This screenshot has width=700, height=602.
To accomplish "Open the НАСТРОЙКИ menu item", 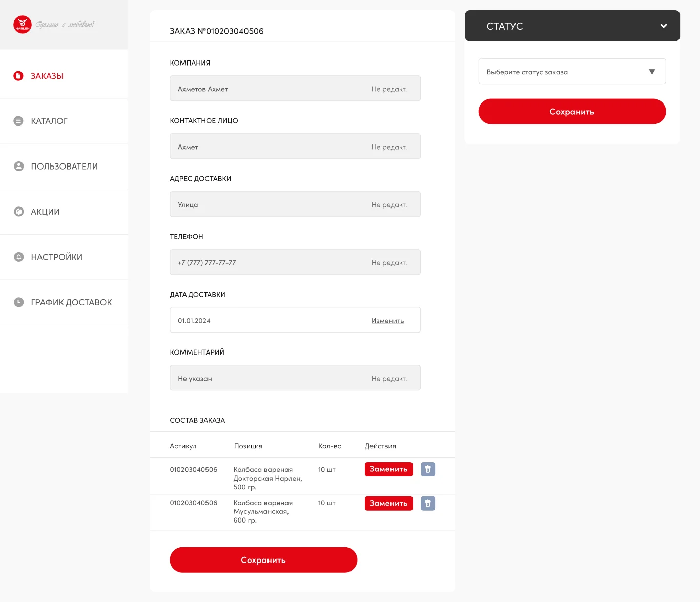I will [64, 257].
